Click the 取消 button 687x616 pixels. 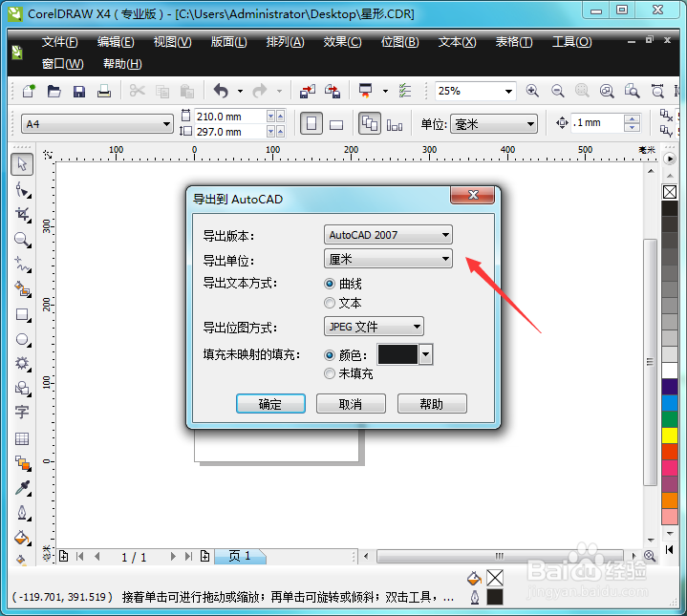[x=351, y=403]
